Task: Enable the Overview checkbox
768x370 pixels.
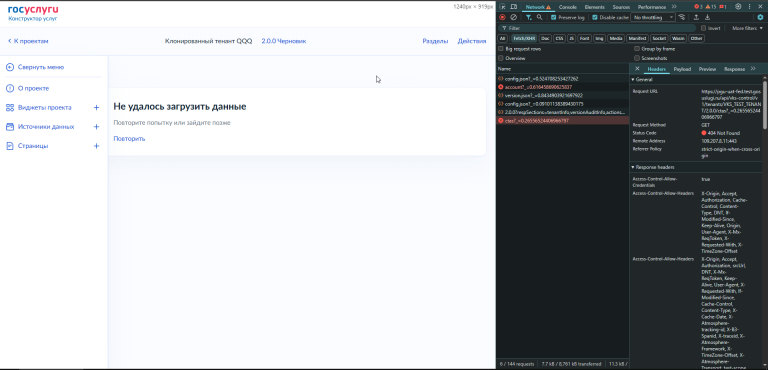Action: pyautogui.click(x=501, y=58)
